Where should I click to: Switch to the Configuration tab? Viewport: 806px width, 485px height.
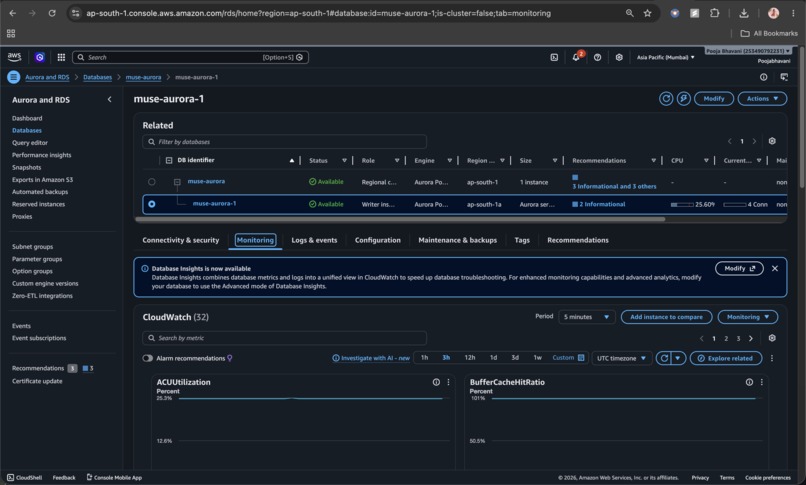tap(378, 240)
